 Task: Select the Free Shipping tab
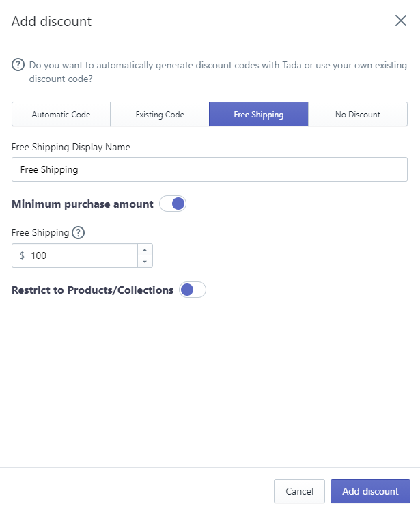258,114
